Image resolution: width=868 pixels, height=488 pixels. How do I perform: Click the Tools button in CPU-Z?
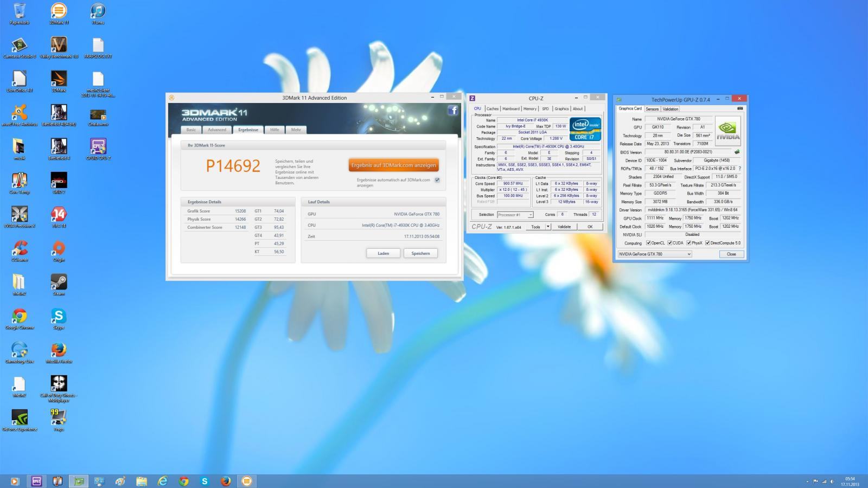(535, 227)
